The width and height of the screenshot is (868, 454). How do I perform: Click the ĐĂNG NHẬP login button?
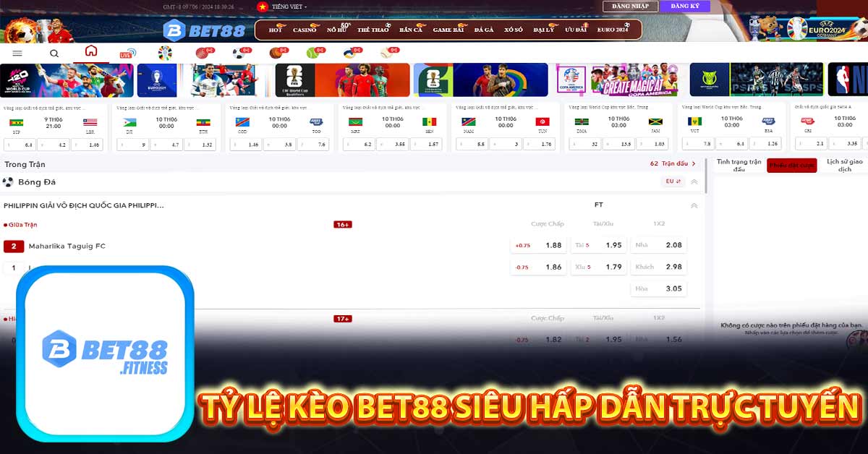coord(631,7)
